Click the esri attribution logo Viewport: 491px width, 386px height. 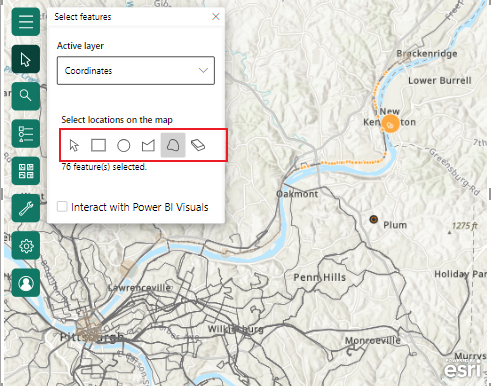(x=463, y=369)
